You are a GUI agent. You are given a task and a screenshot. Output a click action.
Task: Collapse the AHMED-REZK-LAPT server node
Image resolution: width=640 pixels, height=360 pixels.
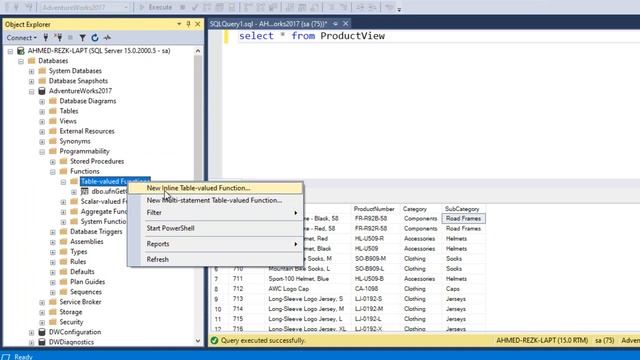pos(10,51)
